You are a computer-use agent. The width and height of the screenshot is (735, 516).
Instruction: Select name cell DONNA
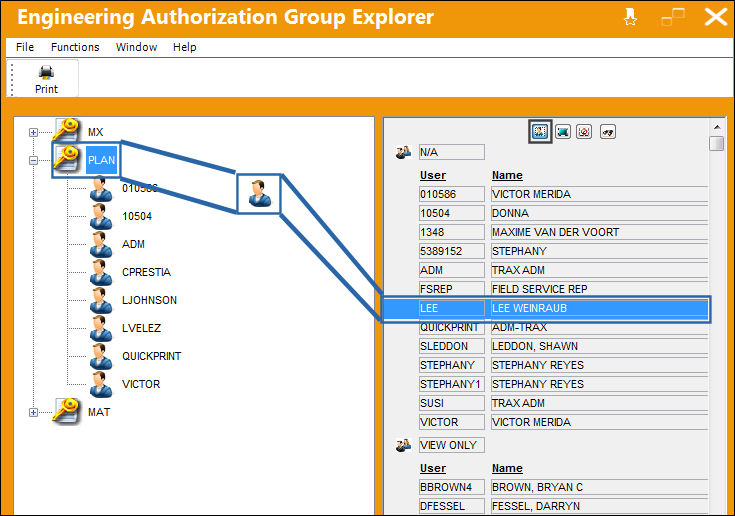click(x=600, y=213)
